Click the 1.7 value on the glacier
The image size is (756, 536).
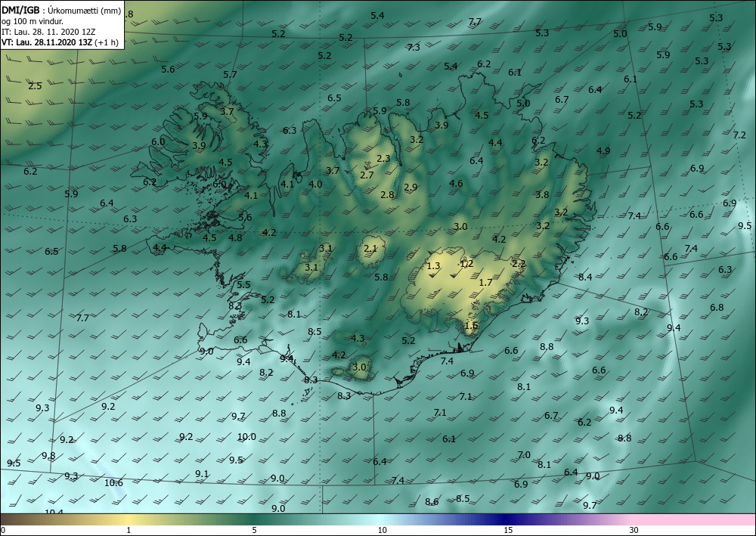coord(485,282)
